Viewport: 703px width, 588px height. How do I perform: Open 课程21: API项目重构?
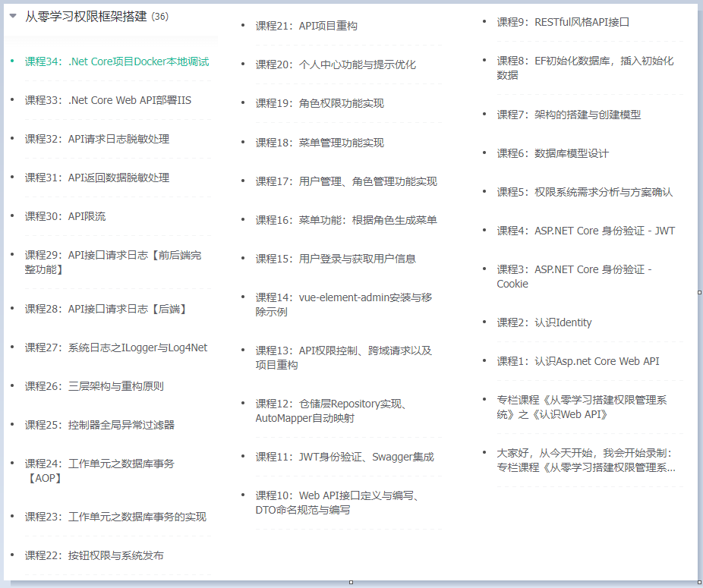[x=306, y=26]
